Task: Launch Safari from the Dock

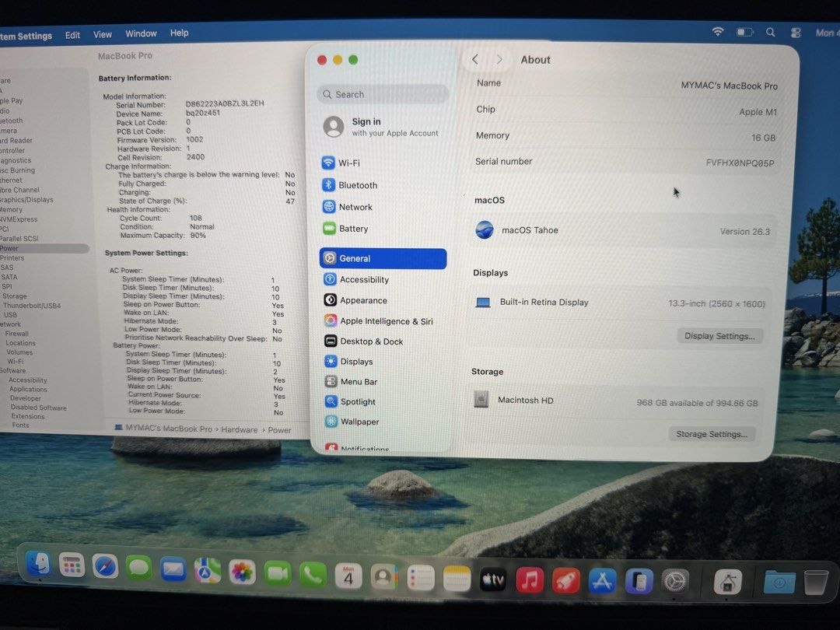Action: click(105, 567)
